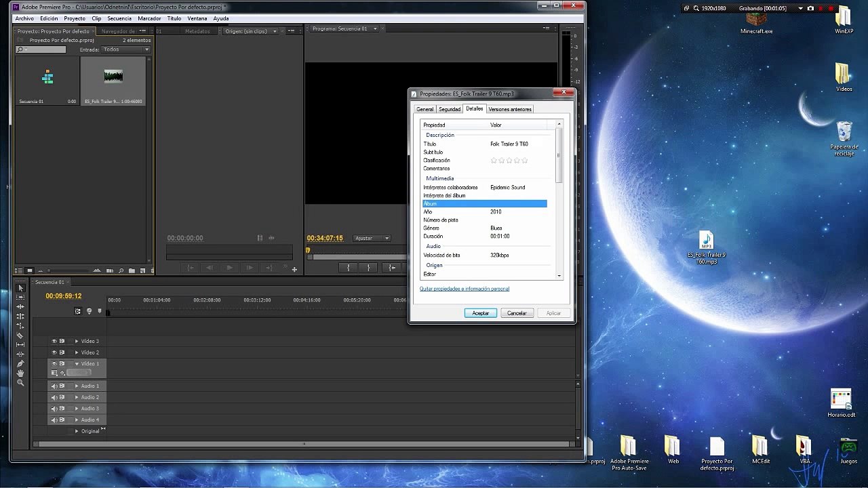
Task: Click the Set Encore chapter marker icon
Action: coord(89,311)
